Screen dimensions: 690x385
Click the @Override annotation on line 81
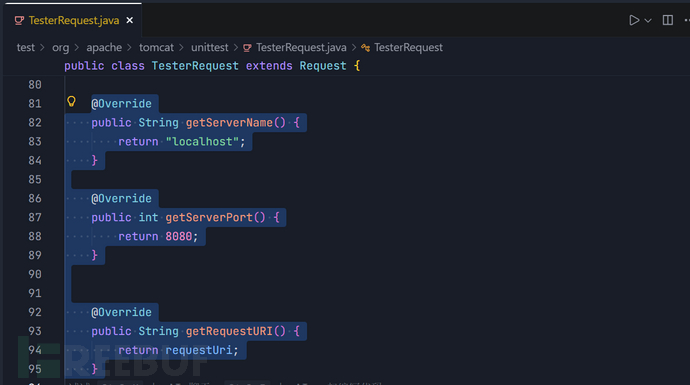coord(121,104)
